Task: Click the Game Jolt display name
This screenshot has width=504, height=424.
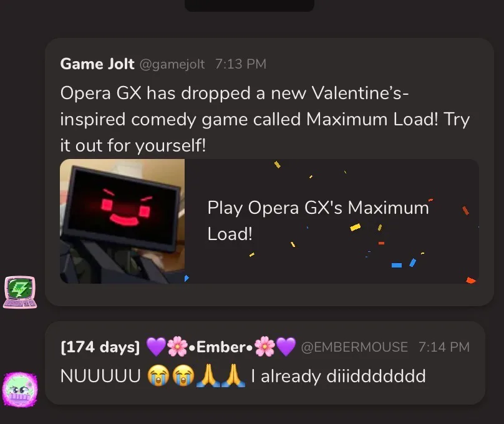Action: (97, 64)
